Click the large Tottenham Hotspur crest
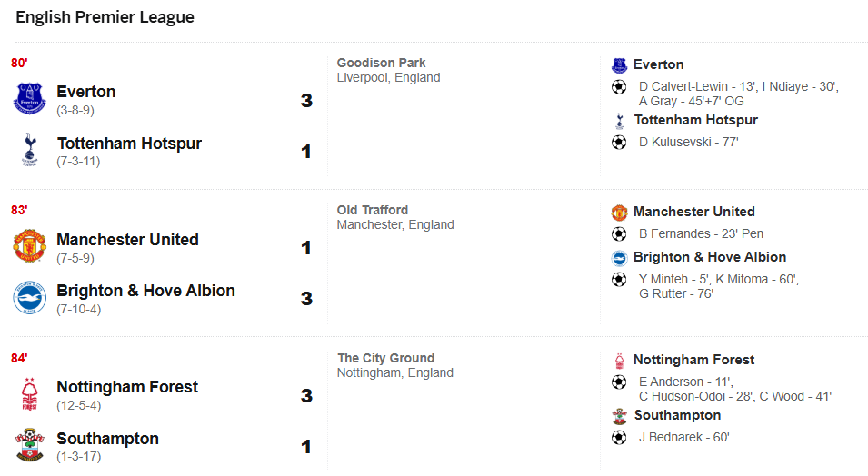 29,150
